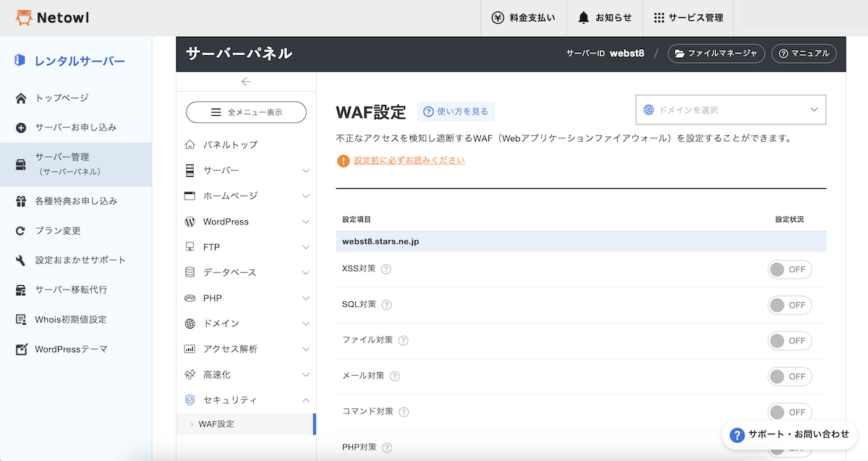
Task: Click the 料金支払い header button
Action: [523, 17]
